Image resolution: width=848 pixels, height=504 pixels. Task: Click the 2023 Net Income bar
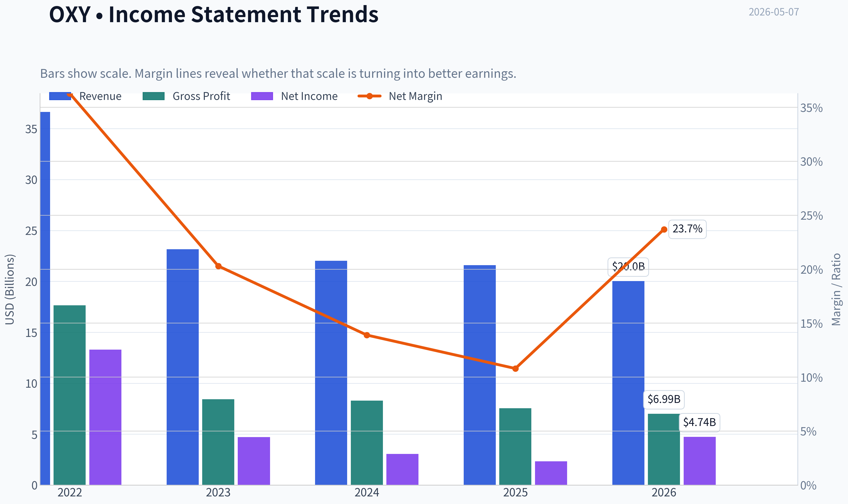[x=254, y=461]
